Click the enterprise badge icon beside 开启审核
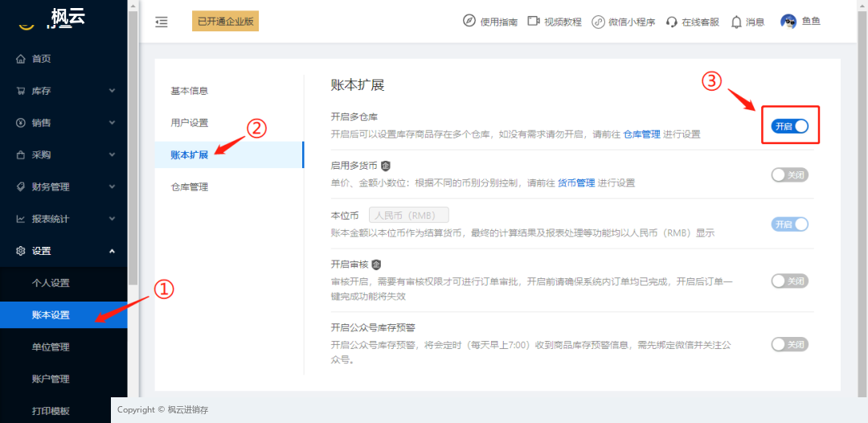The image size is (868, 423). click(x=376, y=264)
